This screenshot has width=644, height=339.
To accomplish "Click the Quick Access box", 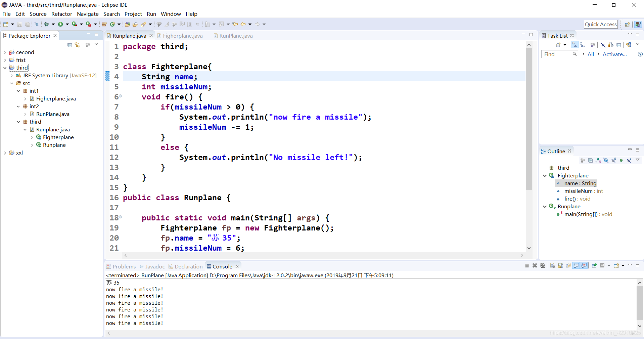I will click(601, 24).
